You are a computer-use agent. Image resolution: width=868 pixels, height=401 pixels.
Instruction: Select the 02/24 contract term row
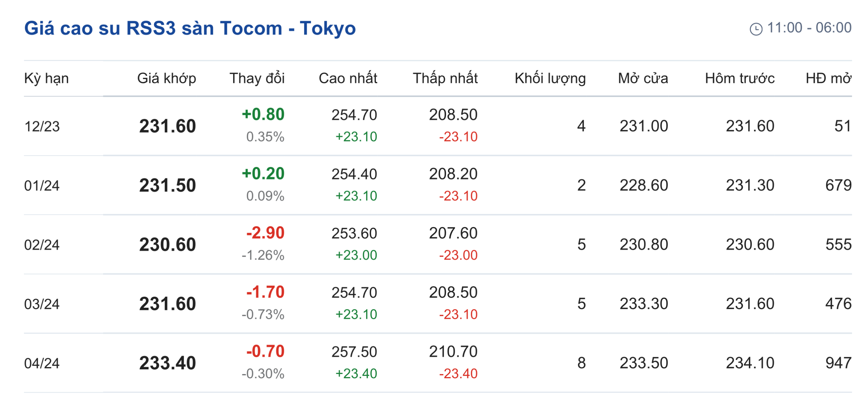point(42,245)
